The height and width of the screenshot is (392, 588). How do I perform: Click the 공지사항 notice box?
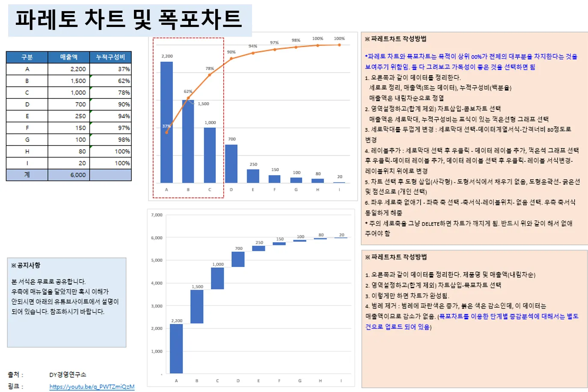coord(67,302)
